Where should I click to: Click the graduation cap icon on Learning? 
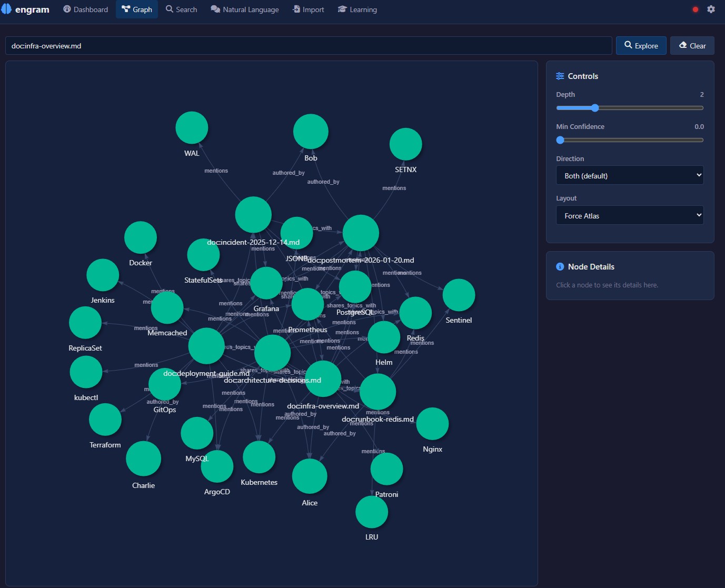point(343,9)
